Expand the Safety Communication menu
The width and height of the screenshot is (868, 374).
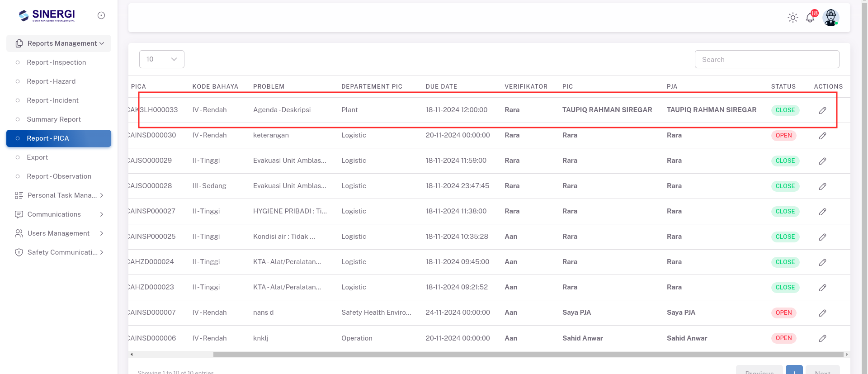(59, 252)
